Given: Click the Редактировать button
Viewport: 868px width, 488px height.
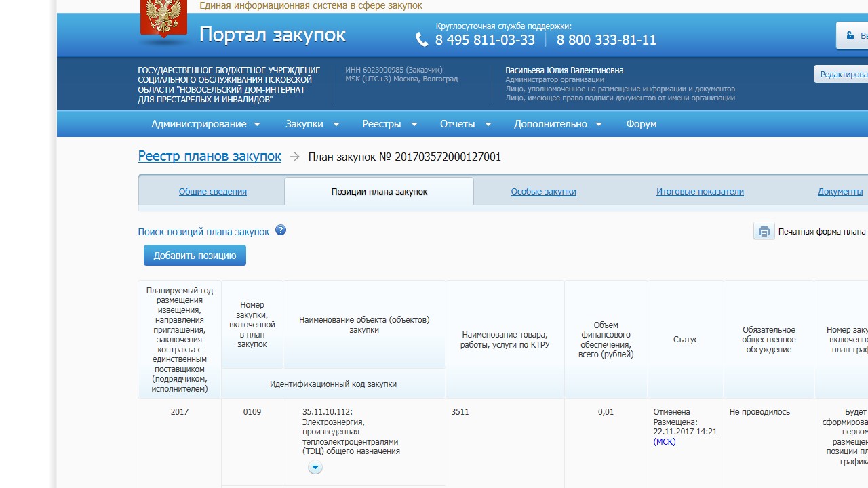Looking at the screenshot, I should [x=842, y=75].
